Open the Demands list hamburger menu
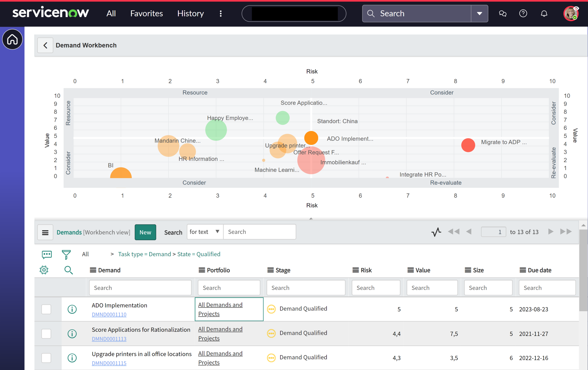This screenshot has height=370, width=588. click(45, 232)
